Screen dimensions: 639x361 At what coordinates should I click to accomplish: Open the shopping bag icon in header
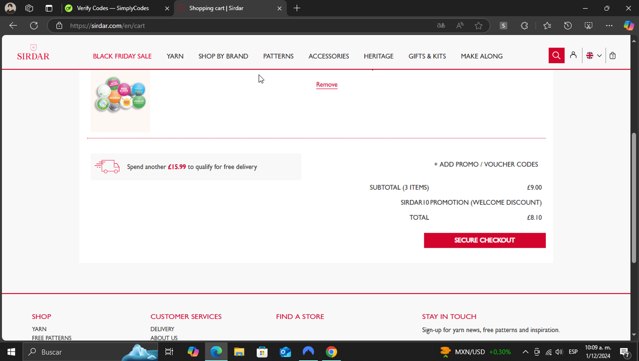click(613, 55)
